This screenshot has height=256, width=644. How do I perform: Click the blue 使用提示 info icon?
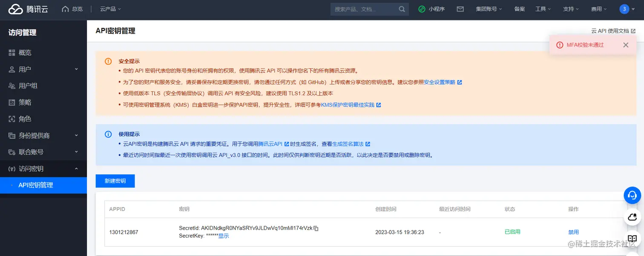108,134
